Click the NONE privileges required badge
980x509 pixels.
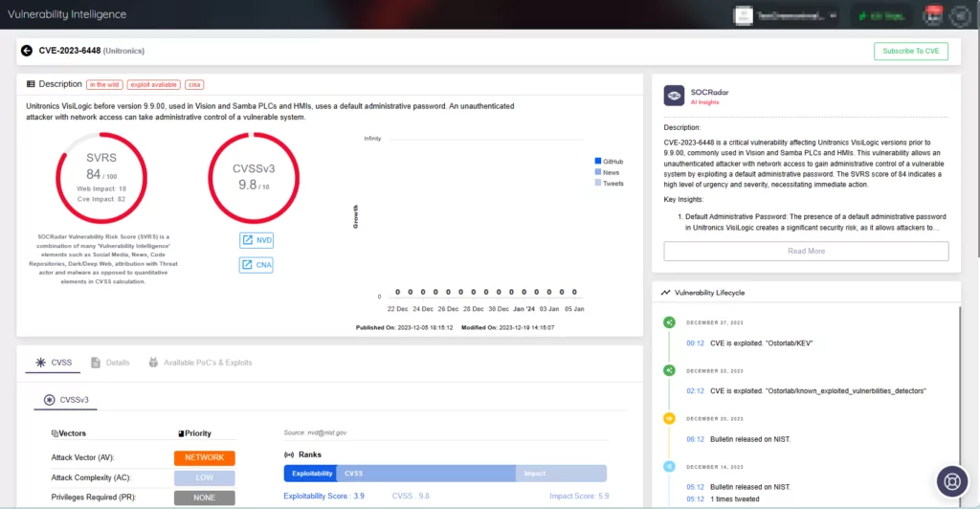point(205,498)
